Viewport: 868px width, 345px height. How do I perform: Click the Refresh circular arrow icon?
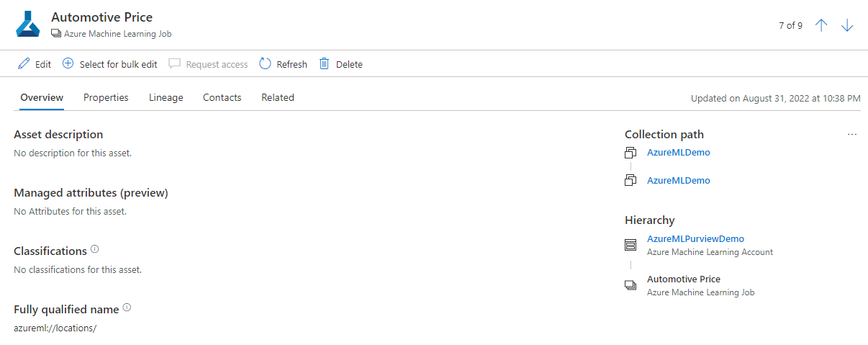[265, 63]
